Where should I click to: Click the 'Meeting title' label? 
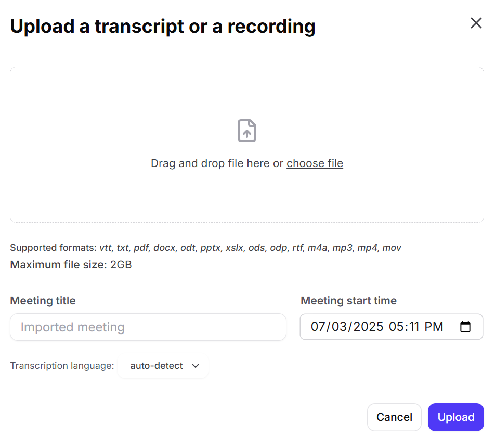click(43, 301)
